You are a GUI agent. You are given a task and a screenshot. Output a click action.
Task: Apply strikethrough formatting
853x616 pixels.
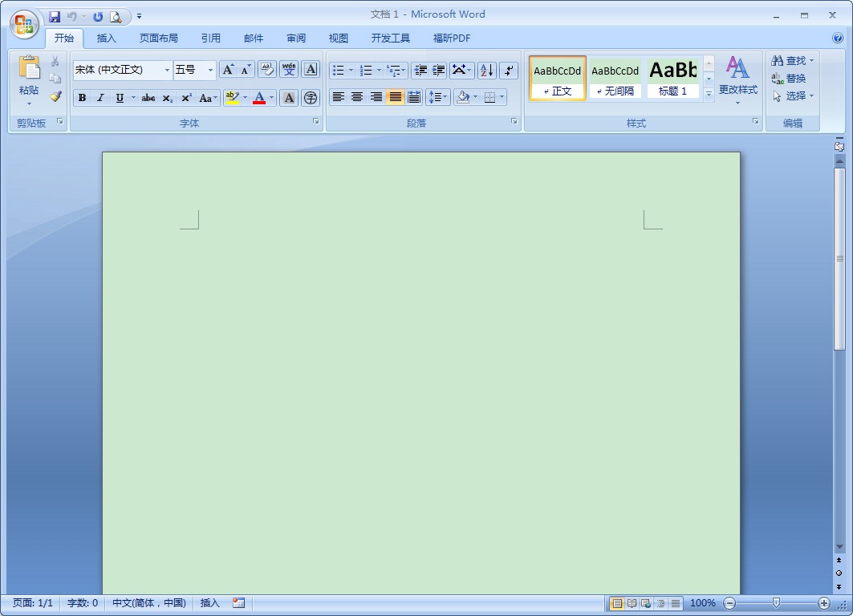tap(148, 97)
